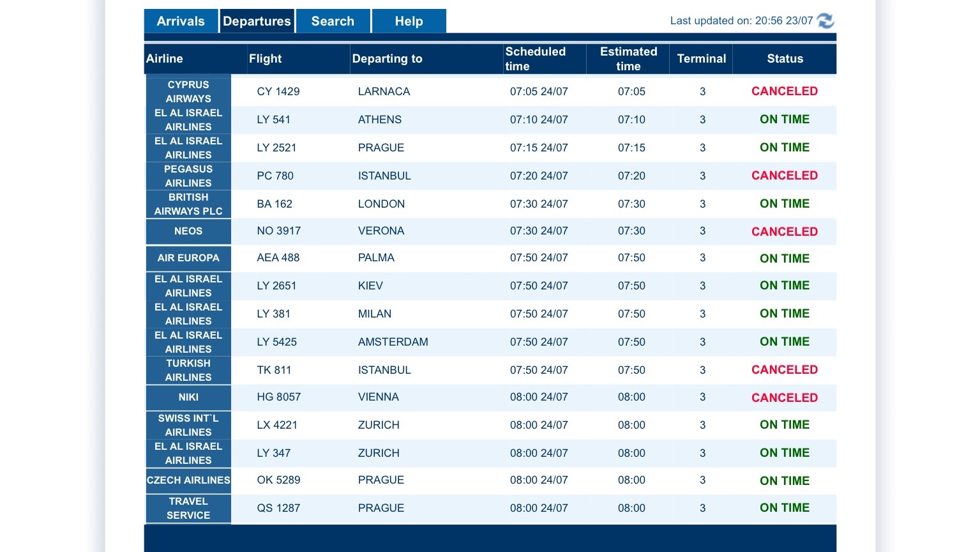Open the Departures tab
The width and height of the screenshot is (980, 552).
257,21
